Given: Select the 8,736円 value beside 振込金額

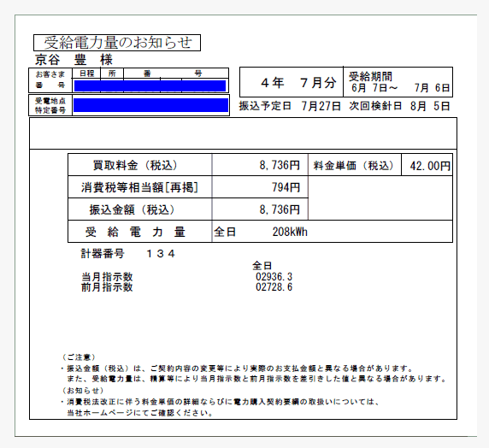Looking at the screenshot, I should pos(280,209).
